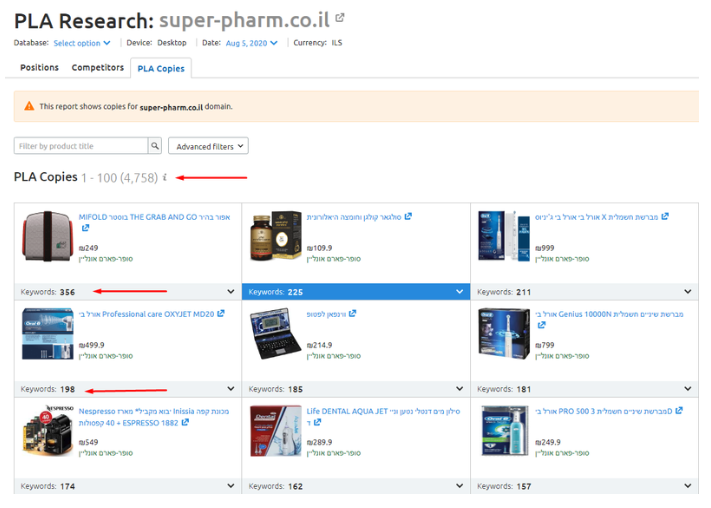The image size is (711, 508).
Task: Click the Currency ILS label
Action: pos(318,43)
